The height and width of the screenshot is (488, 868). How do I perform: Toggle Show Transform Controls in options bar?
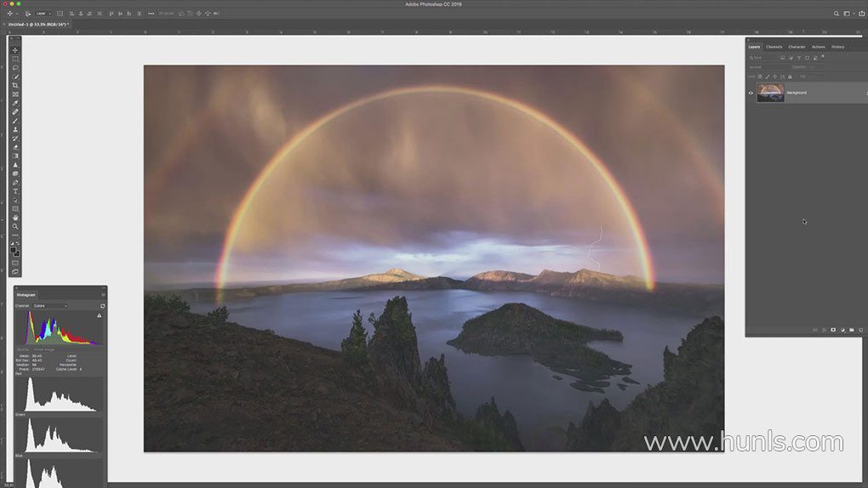click(x=60, y=14)
